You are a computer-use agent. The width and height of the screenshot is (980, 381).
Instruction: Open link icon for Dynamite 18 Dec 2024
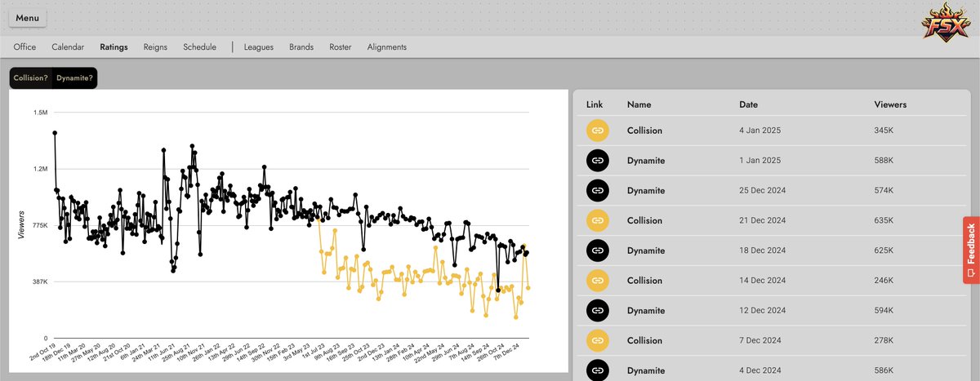click(x=597, y=250)
